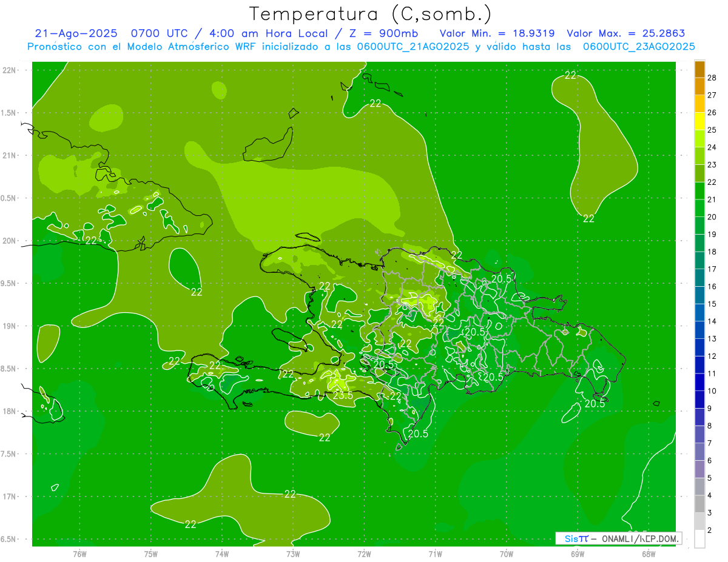Screen dimensions: 728x562
Task: Click the legend value '15'
Action: [712, 304]
